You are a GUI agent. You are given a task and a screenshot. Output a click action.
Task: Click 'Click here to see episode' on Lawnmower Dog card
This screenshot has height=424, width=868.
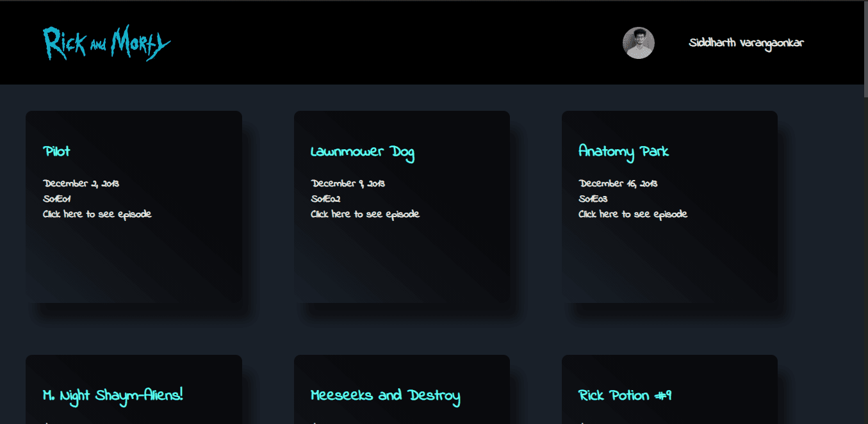pos(365,214)
